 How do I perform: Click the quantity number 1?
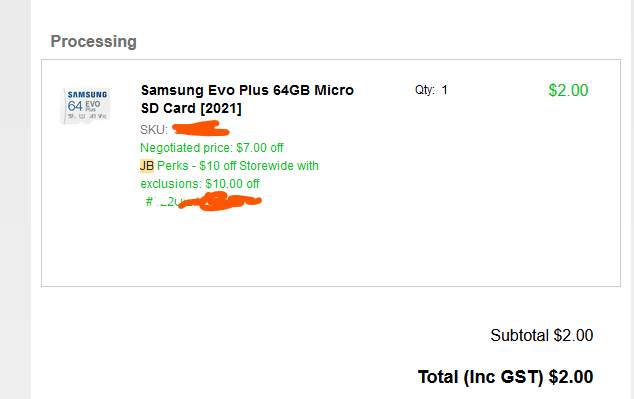pyautogui.click(x=444, y=90)
